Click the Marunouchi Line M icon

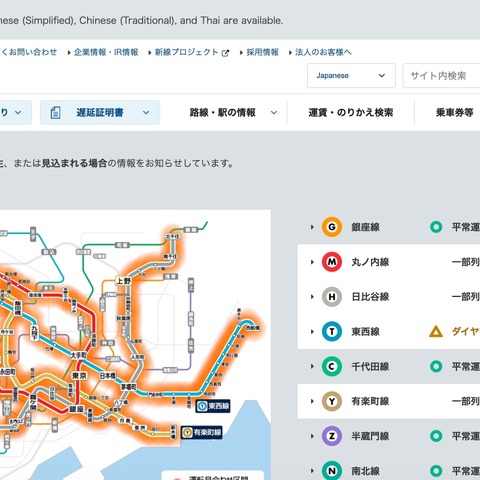[332, 262]
